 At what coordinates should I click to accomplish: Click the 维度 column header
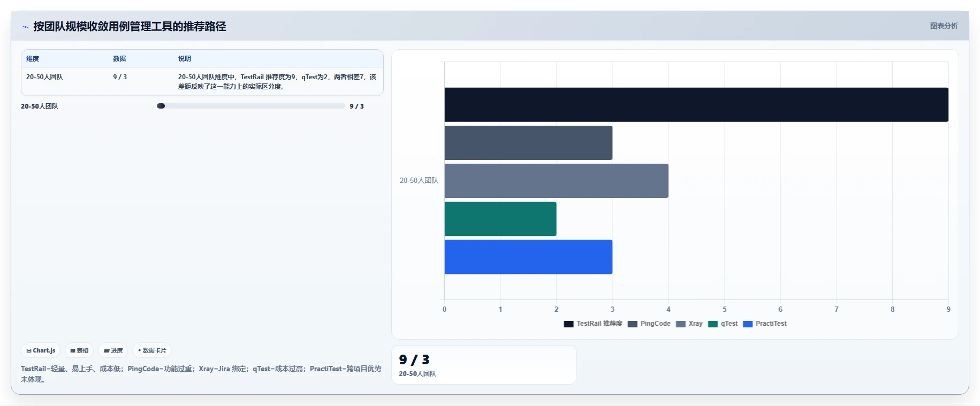pos(33,59)
